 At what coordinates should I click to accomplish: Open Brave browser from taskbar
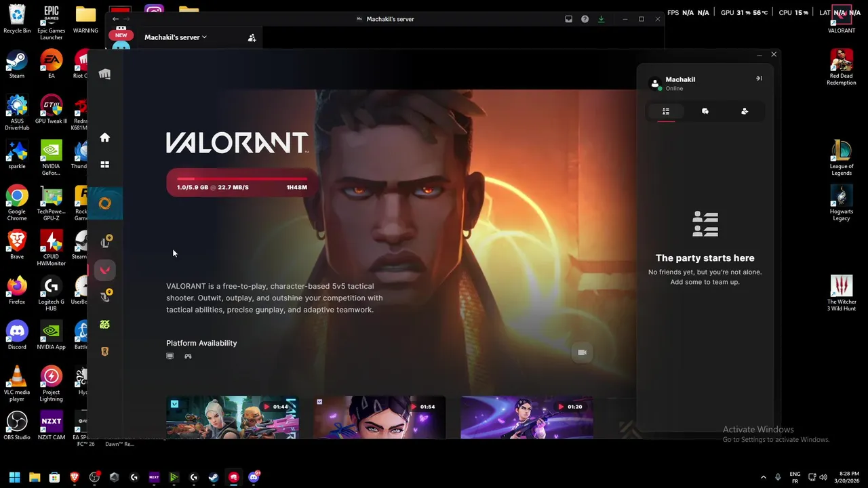(75, 477)
